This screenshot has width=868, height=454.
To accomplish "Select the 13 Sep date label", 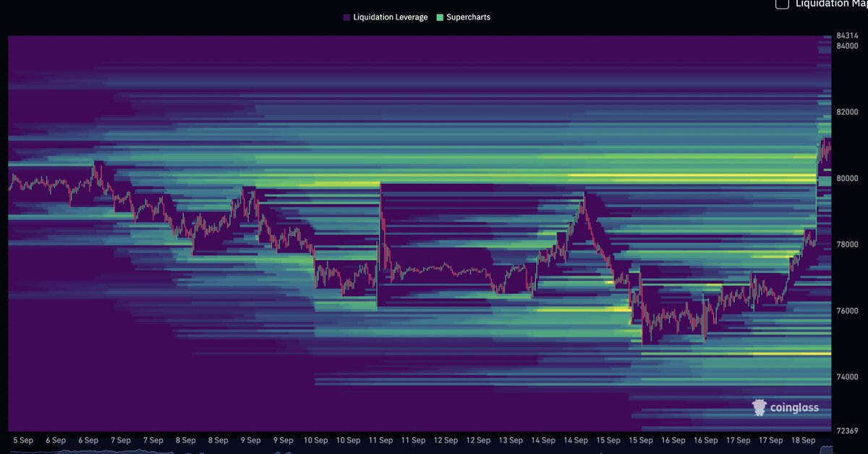I will pos(511,440).
